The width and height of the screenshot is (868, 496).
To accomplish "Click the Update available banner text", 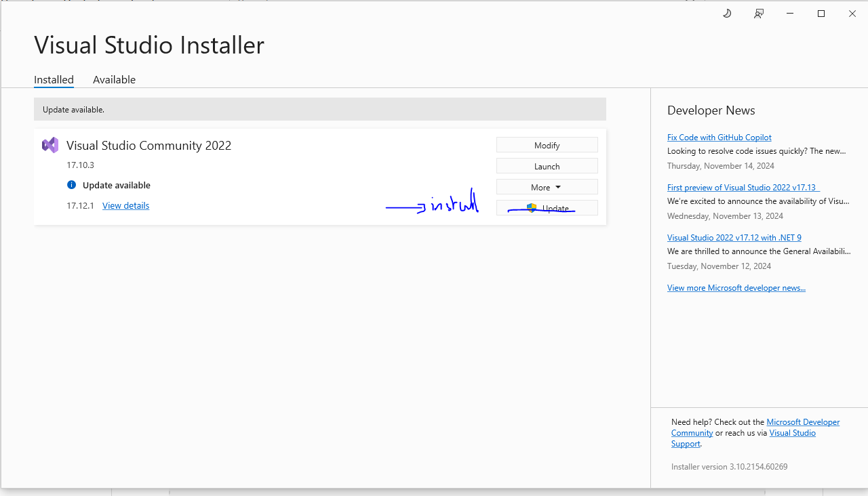I will click(73, 109).
